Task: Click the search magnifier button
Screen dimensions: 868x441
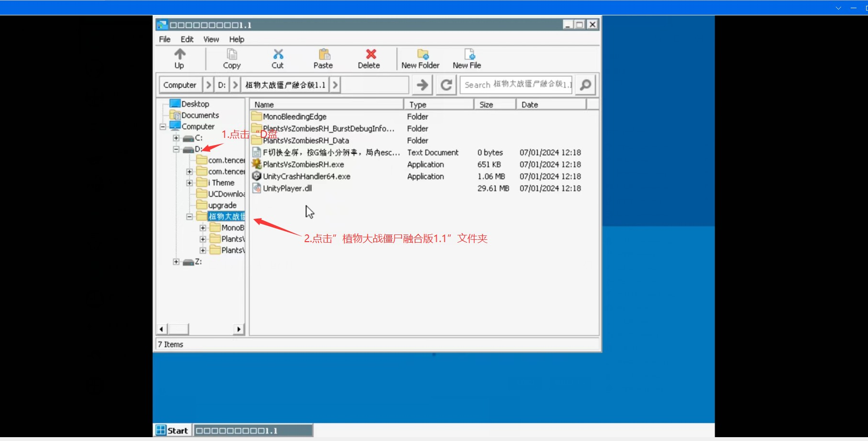Action: pyautogui.click(x=586, y=85)
